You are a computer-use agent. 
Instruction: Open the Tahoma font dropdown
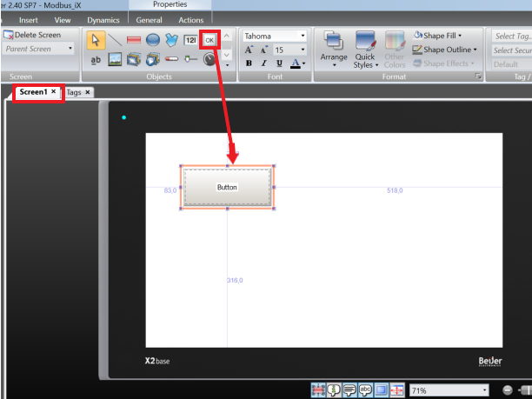[x=303, y=37]
